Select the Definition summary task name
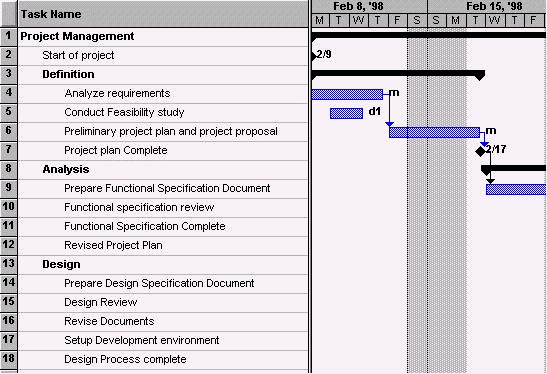 68,74
